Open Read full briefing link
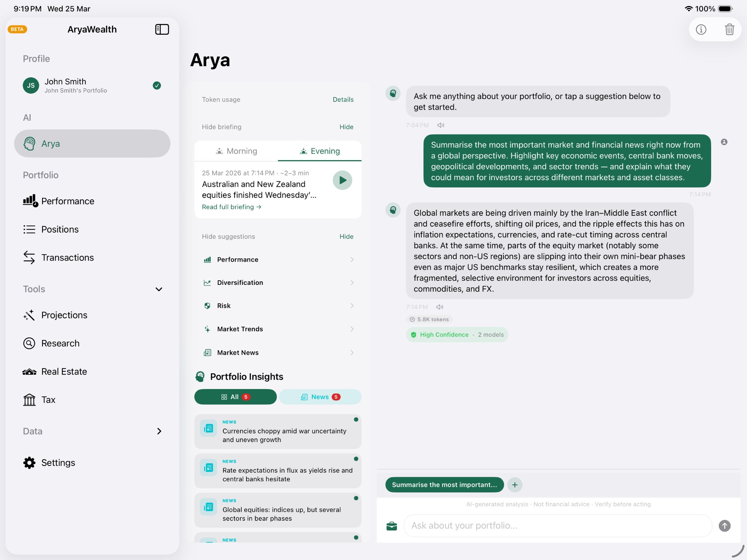 click(x=231, y=206)
